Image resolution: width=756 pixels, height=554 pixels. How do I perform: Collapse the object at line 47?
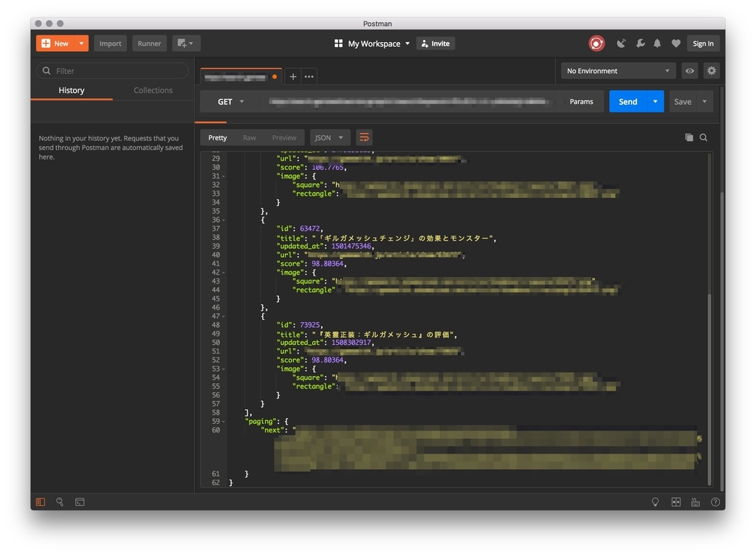click(x=223, y=317)
